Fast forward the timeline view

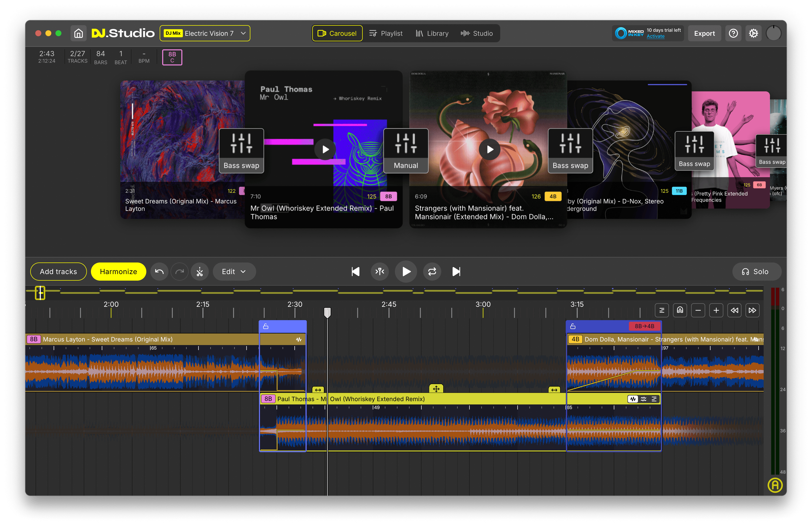tap(752, 310)
